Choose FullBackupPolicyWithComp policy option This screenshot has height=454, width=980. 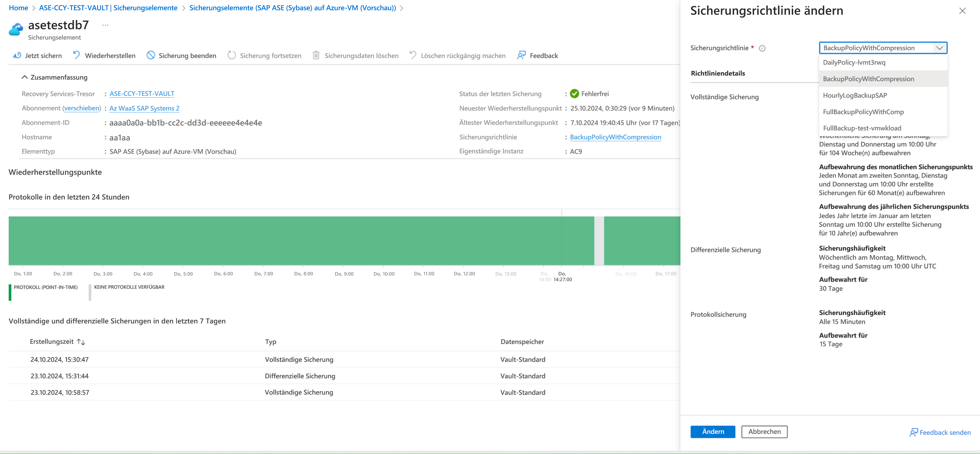tap(863, 112)
